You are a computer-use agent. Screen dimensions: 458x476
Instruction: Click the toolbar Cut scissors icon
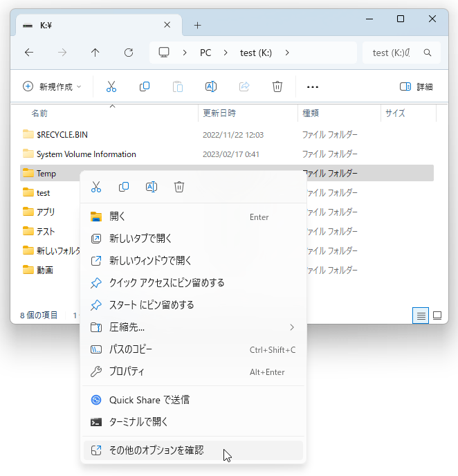(x=111, y=86)
